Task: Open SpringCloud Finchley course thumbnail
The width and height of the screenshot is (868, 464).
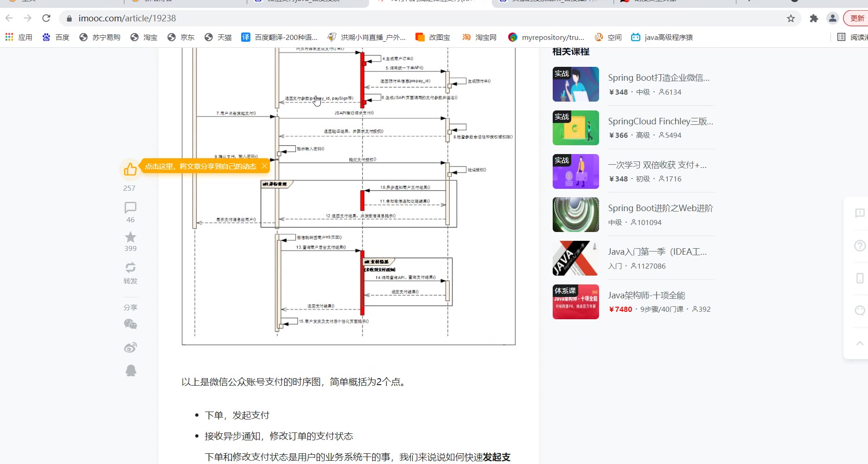Action: 575,128
